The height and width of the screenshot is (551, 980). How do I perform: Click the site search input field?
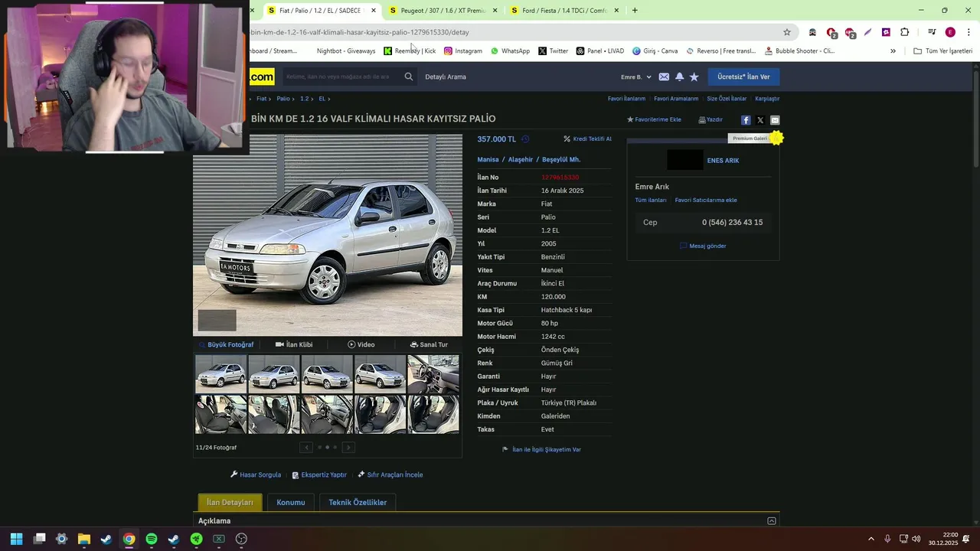pos(341,77)
